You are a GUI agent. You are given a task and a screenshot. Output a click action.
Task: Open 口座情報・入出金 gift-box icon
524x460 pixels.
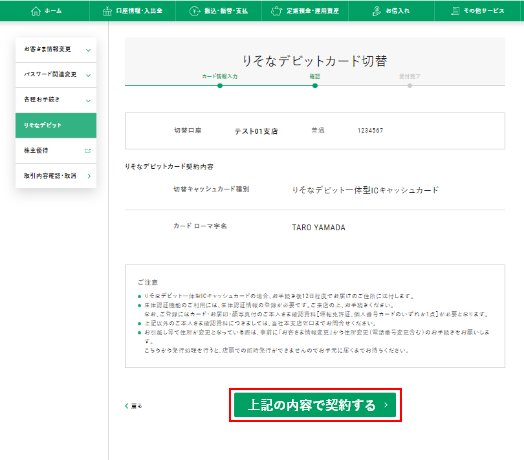point(107,11)
